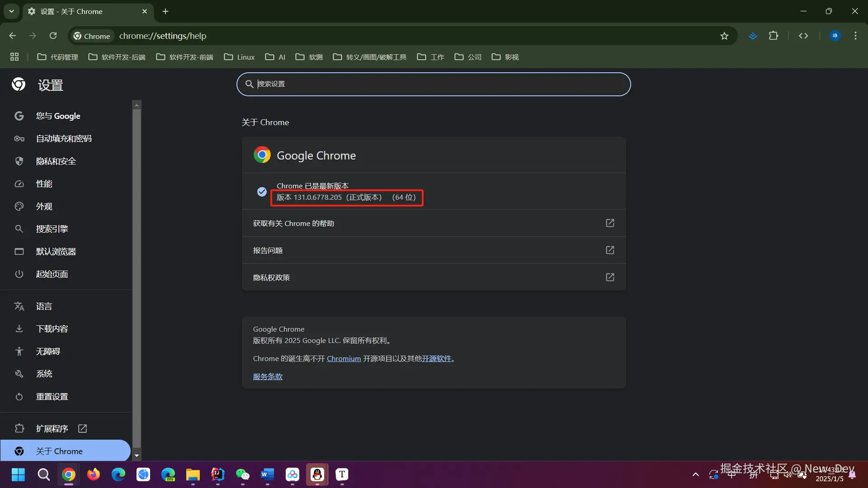Click the profile avatar icon
Viewport: 868px width, 488px height.
[x=835, y=36]
